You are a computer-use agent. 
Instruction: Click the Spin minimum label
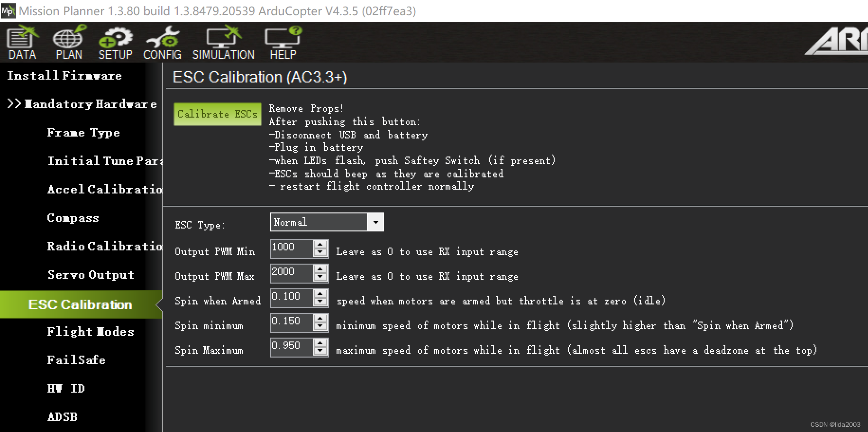pyautogui.click(x=209, y=326)
